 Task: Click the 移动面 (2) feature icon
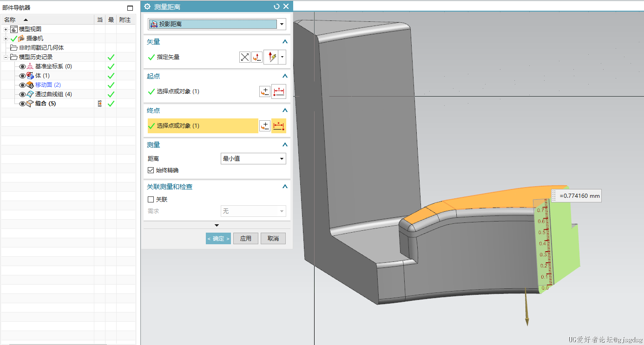pos(30,85)
